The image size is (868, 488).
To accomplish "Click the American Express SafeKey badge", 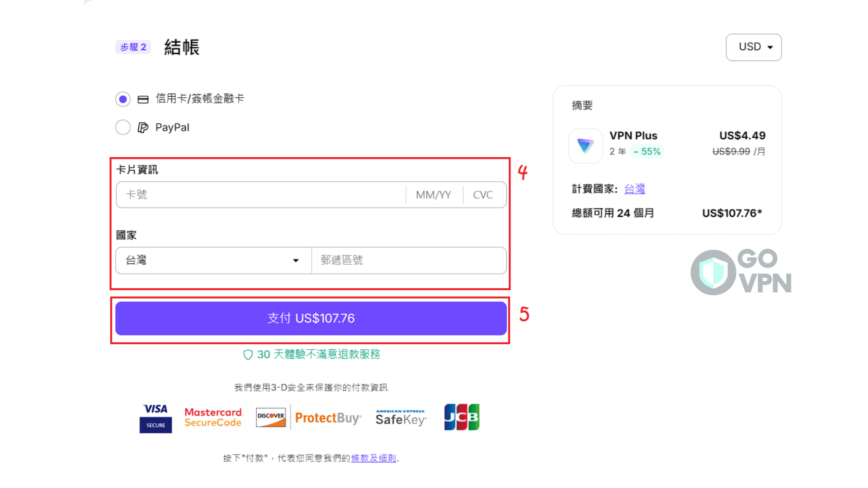I will tap(401, 417).
